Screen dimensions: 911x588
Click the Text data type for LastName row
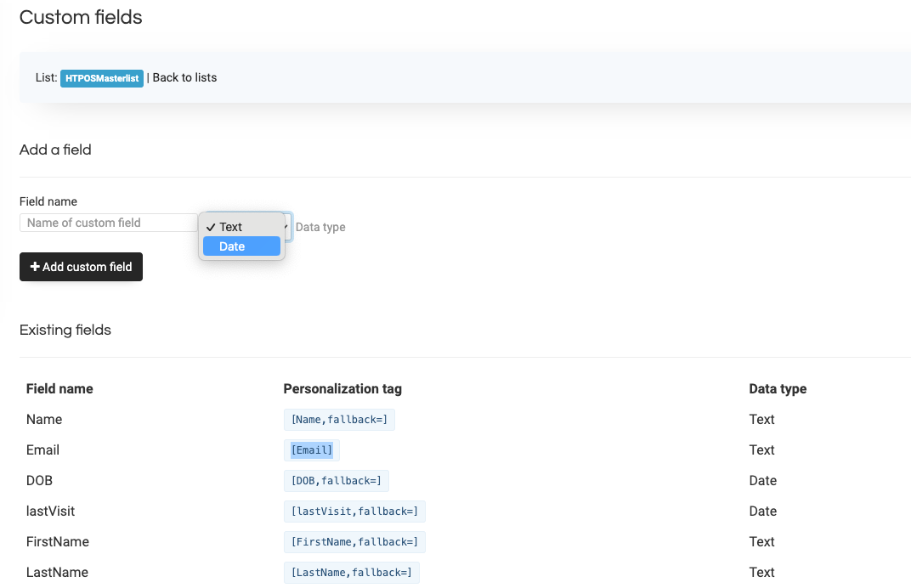pos(761,573)
